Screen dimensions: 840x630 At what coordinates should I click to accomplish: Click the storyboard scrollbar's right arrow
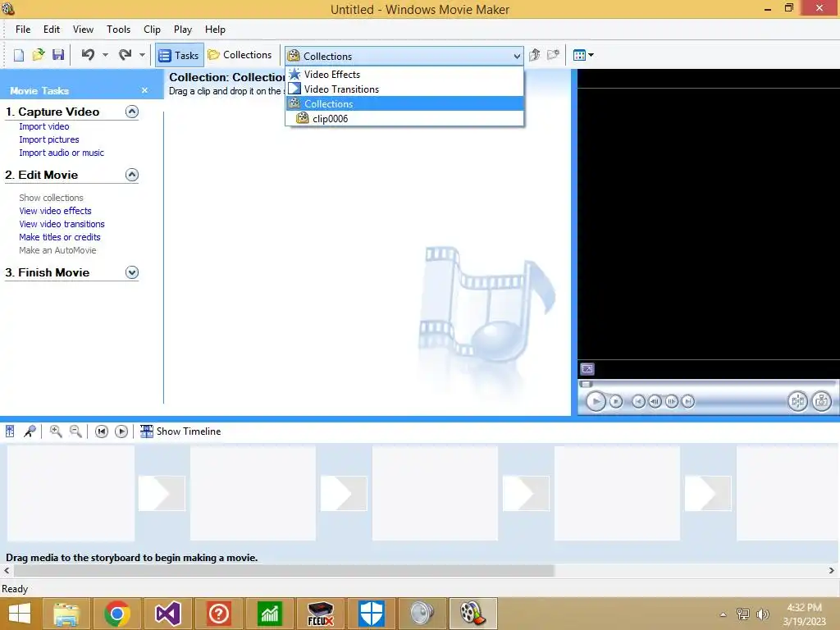coord(832,571)
